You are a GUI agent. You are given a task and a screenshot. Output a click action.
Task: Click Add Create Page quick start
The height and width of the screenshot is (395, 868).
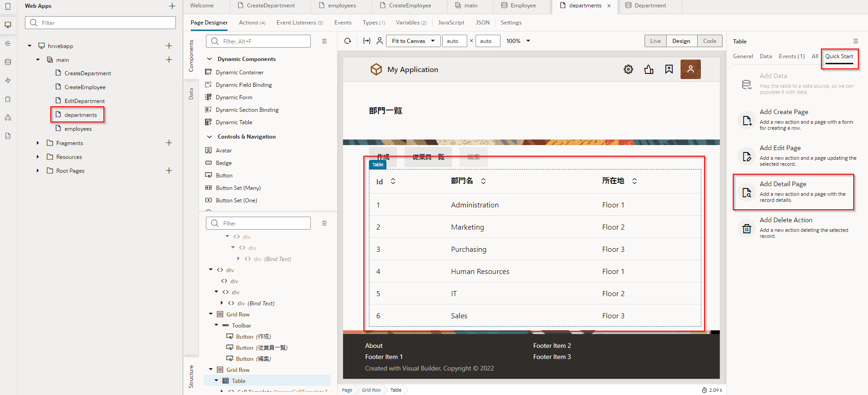(784, 112)
